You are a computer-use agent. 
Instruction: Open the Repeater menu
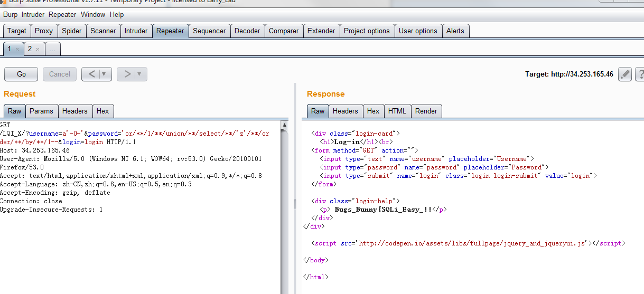coord(62,14)
